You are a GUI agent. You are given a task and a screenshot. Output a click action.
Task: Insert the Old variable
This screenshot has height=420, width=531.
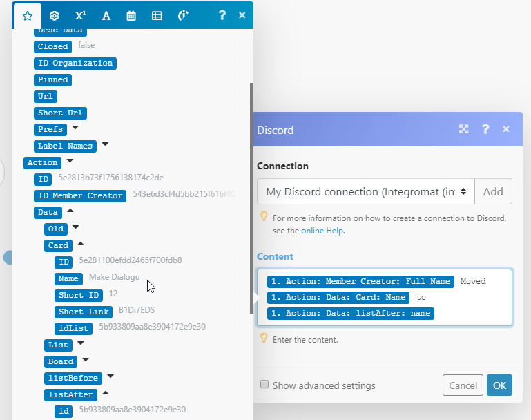pyautogui.click(x=56, y=229)
